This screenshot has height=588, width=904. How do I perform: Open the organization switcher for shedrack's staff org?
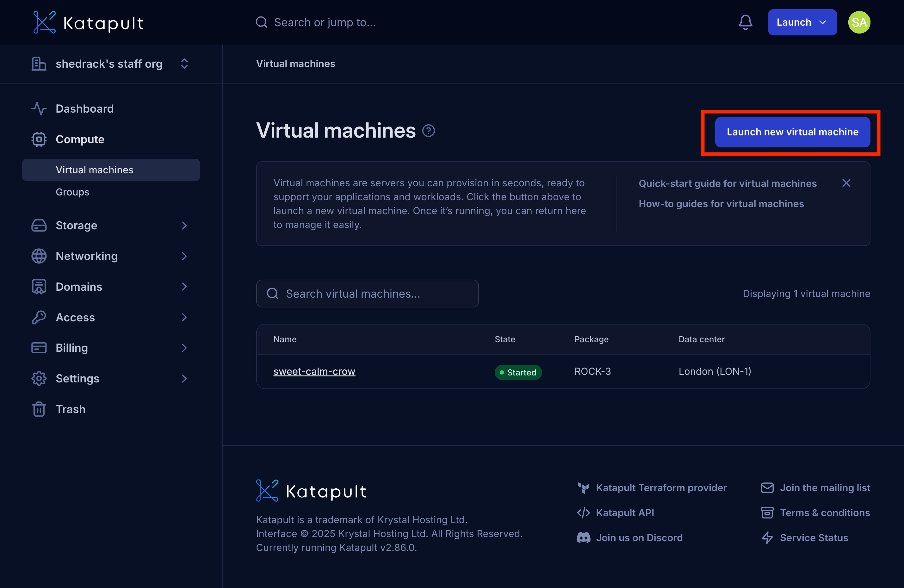coord(184,64)
